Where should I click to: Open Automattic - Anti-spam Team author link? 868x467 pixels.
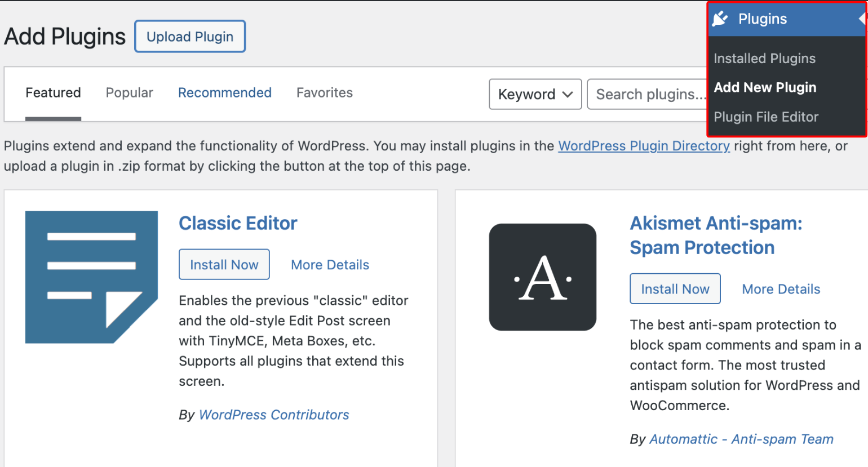pyautogui.click(x=742, y=439)
